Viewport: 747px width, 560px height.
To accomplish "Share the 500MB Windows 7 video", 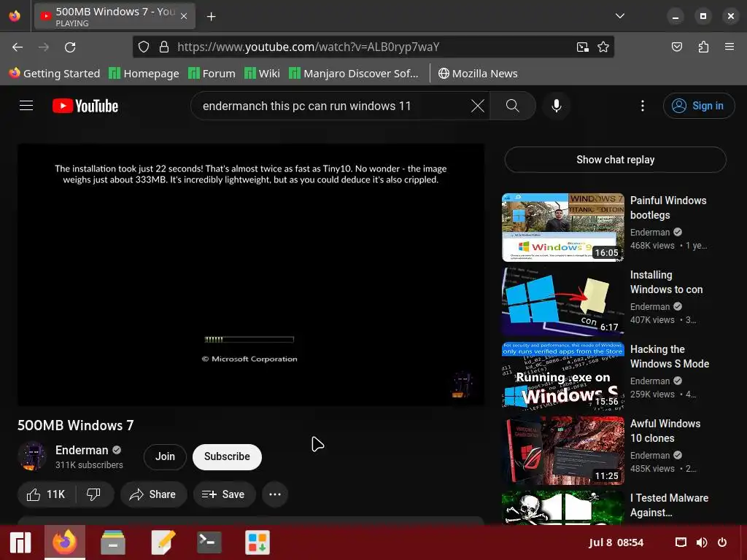I will click(153, 494).
